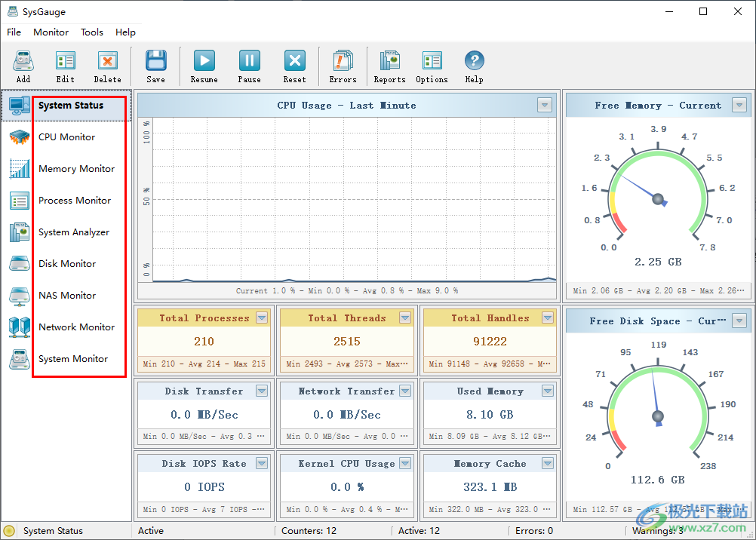
Task: Open the Disk IOPS Rate dropdown arrow
Action: coord(262,463)
